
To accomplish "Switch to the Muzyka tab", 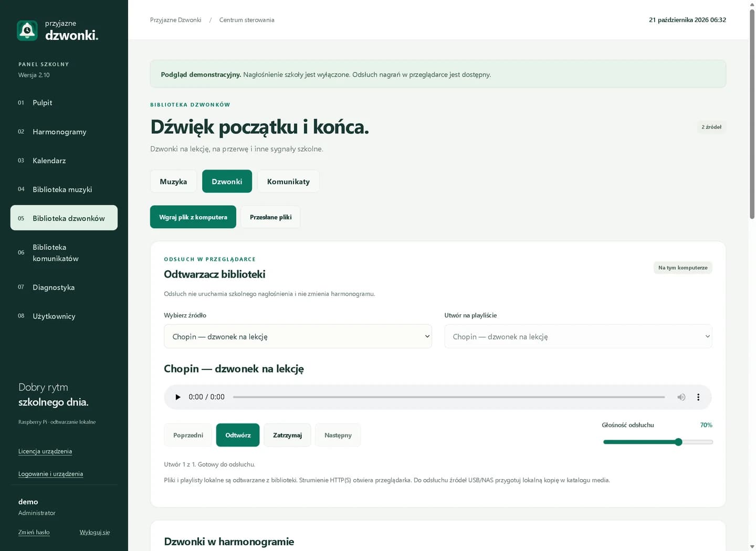I will pyautogui.click(x=173, y=182).
